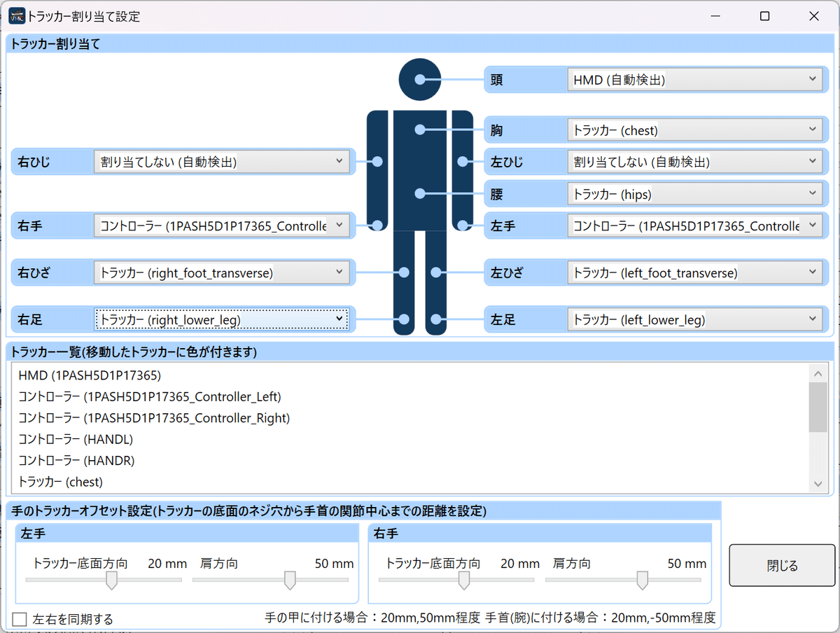Image resolution: width=840 pixels, height=633 pixels.
Task: Expand the 左ひじ assignment dropdown
Action: click(695, 162)
